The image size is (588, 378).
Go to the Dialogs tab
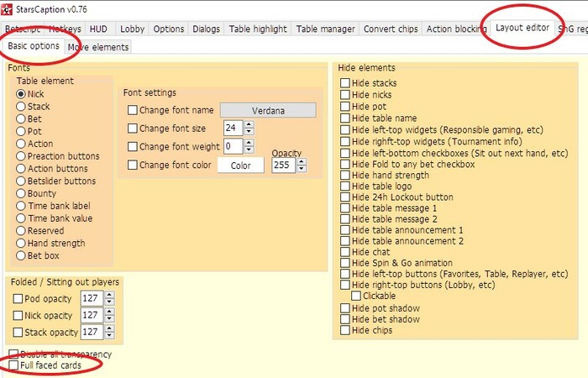point(206,29)
